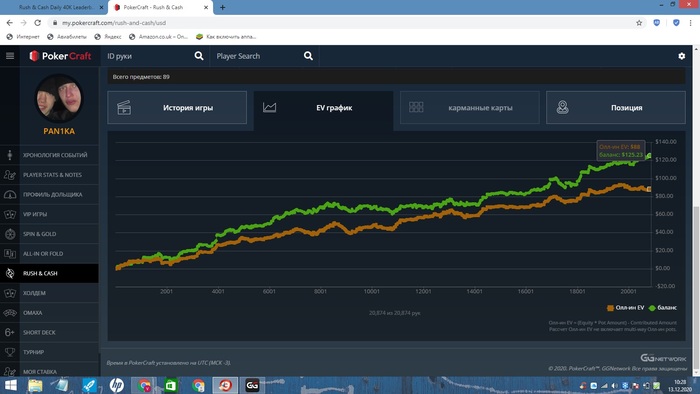Open Яндекс bookmark
Viewport: 700px width, 394px height.
(108, 37)
